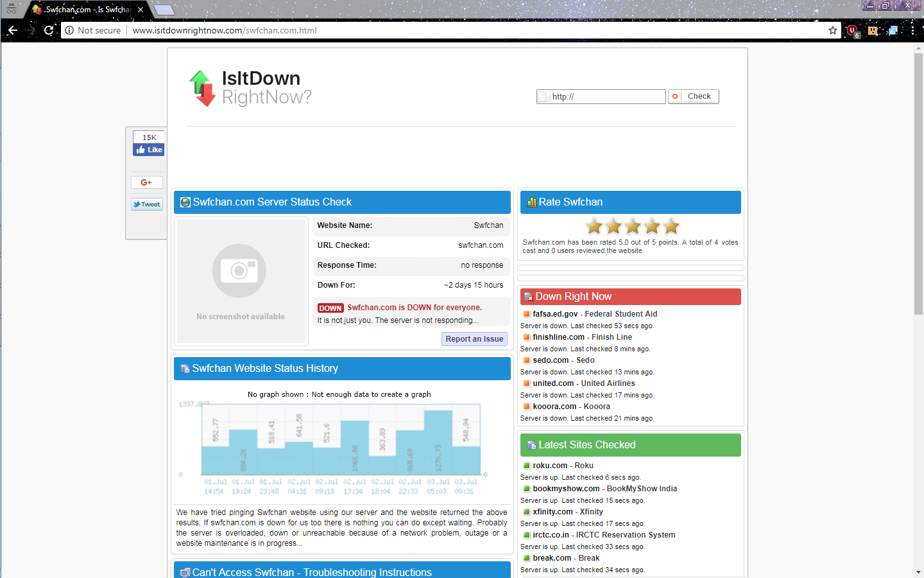Viewport: 924px width, 578px height.
Task: Click the Report an Issue button
Action: (475, 339)
